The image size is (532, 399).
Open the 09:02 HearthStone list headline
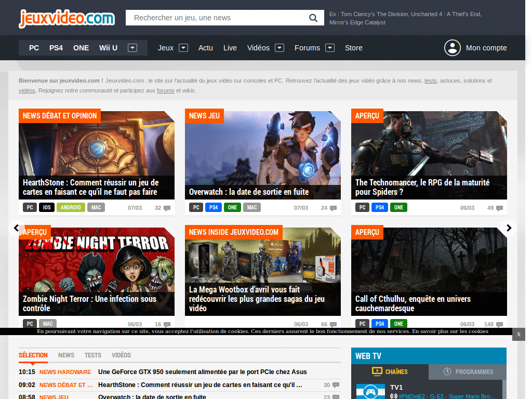coord(200,385)
